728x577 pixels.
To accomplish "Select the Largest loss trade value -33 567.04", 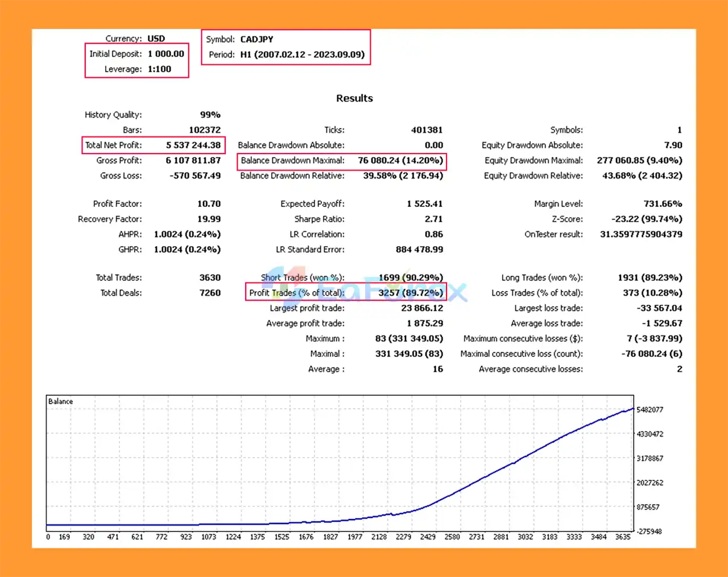I will 659,309.
